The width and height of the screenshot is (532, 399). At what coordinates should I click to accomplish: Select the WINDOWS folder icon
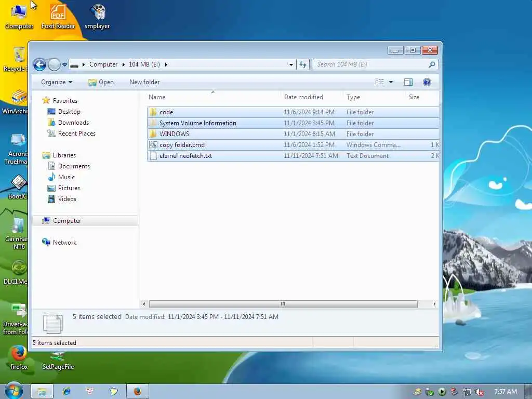153,134
